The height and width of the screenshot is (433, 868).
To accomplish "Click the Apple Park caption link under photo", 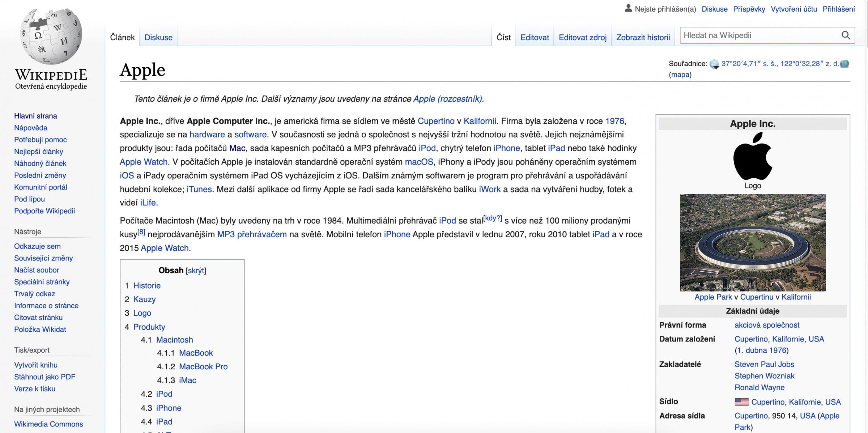I will [713, 297].
